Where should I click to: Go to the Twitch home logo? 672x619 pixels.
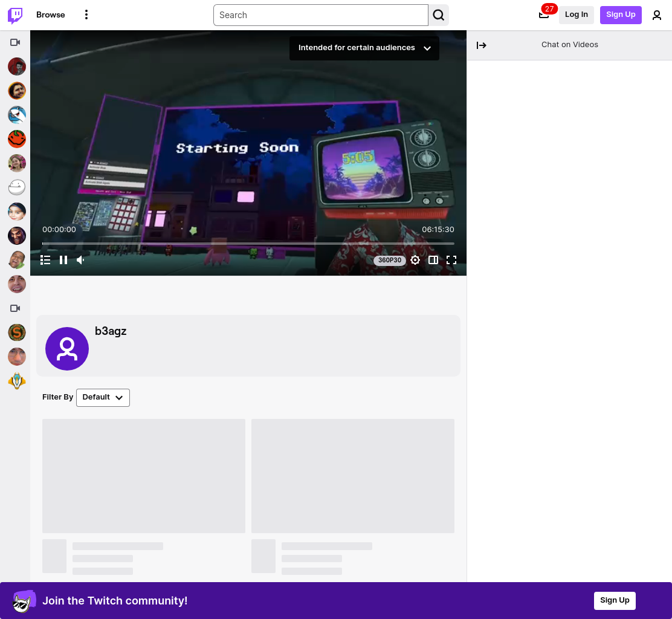click(x=16, y=15)
